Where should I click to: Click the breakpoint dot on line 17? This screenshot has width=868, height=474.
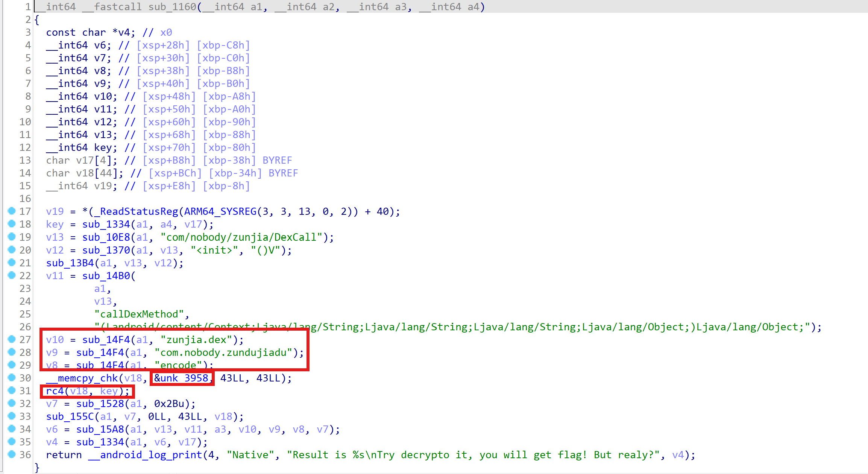pyautogui.click(x=12, y=211)
